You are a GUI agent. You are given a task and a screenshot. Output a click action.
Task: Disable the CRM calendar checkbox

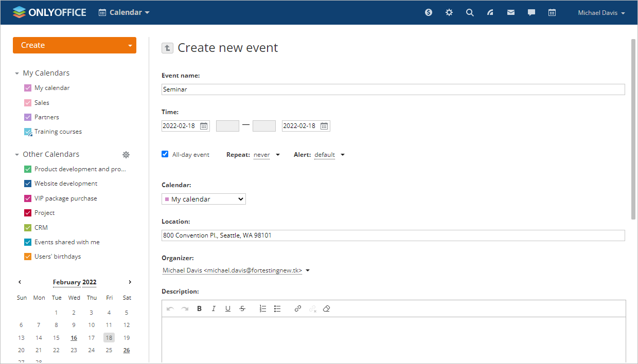pos(27,227)
